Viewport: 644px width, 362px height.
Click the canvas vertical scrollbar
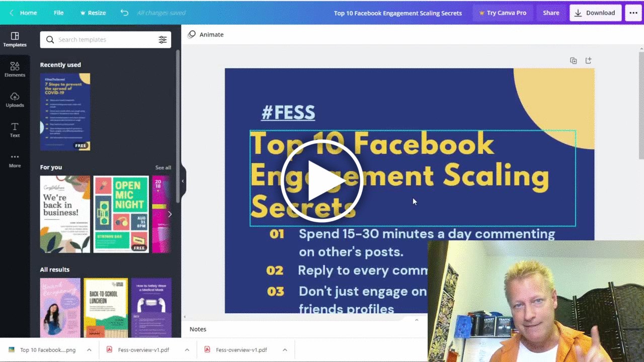(641, 106)
